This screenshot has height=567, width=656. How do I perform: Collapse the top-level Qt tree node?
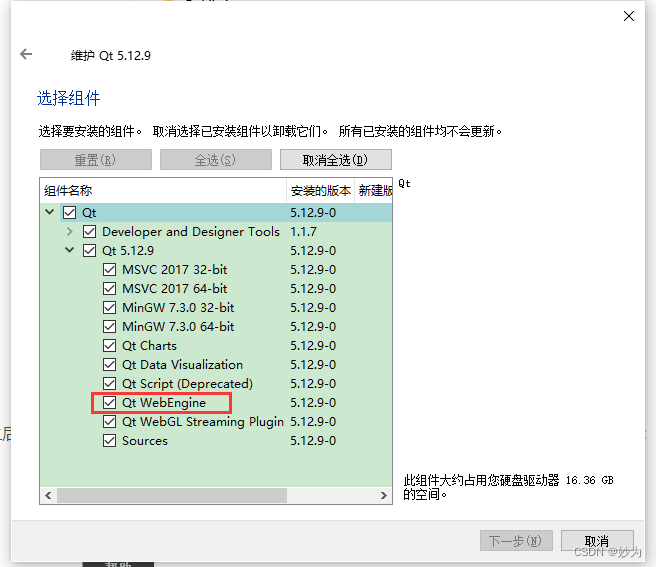click(50, 212)
